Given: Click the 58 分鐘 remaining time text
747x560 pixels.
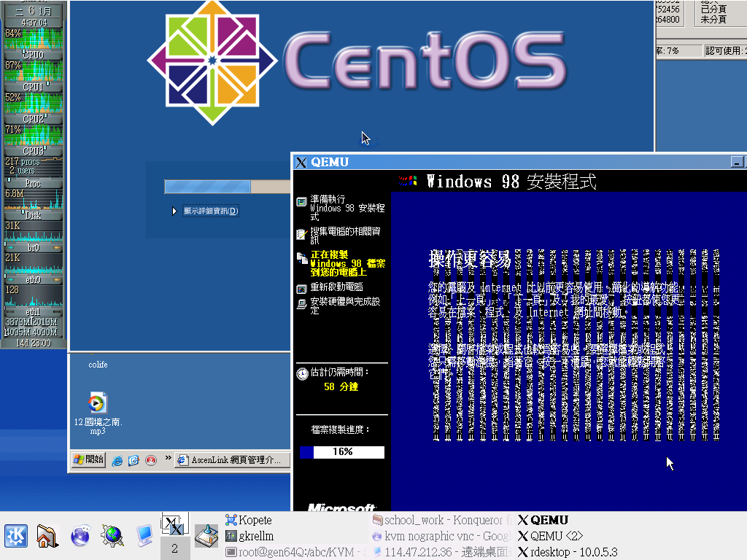Looking at the screenshot, I should click(x=341, y=386).
